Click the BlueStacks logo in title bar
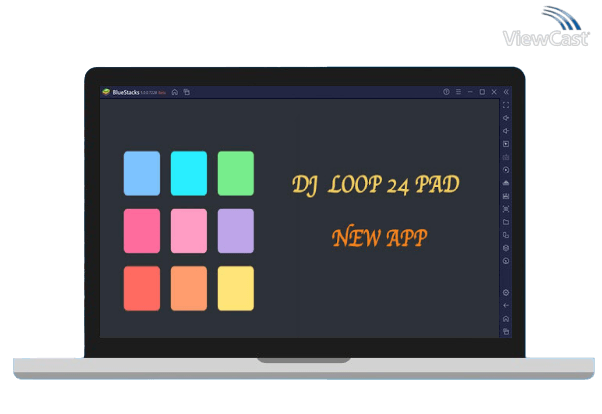 (106, 92)
